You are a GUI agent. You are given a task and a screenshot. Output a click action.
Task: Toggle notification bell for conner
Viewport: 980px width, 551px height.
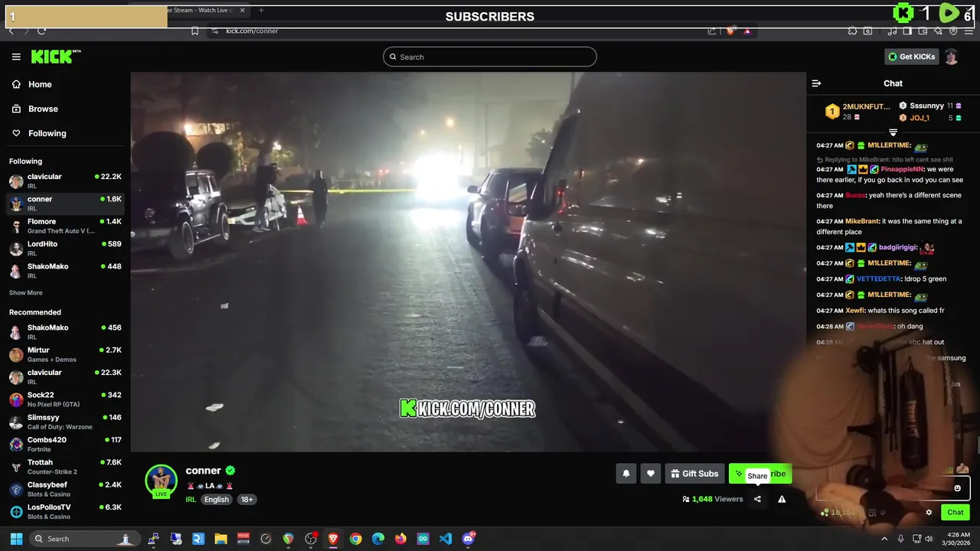click(x=626, y=474)
